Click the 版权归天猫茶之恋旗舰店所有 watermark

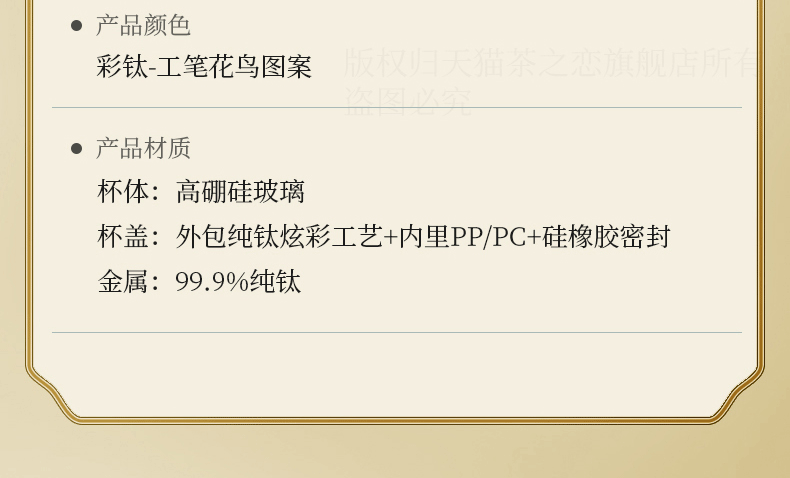550,63
